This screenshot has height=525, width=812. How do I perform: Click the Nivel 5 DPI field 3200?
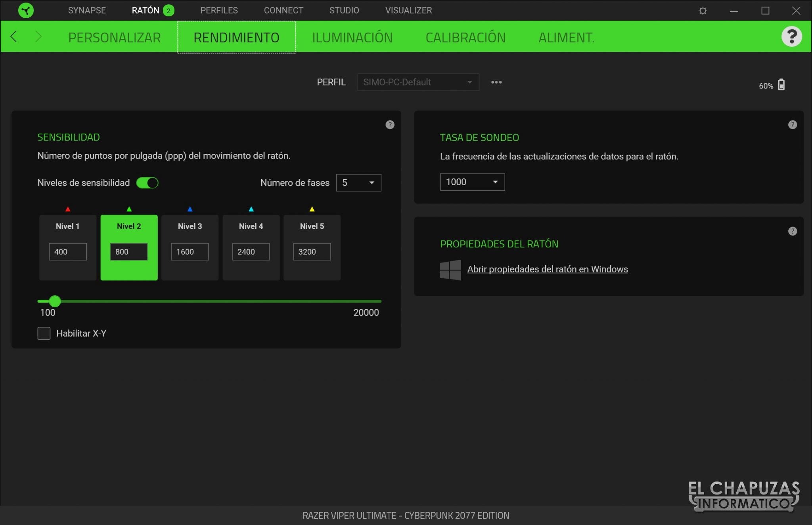click(312, 252)
